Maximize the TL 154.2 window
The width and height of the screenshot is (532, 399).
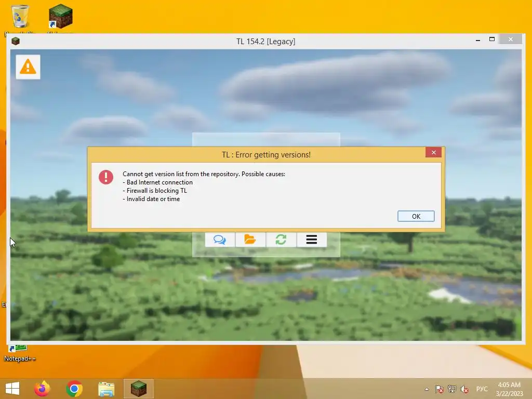pos(491,39)
